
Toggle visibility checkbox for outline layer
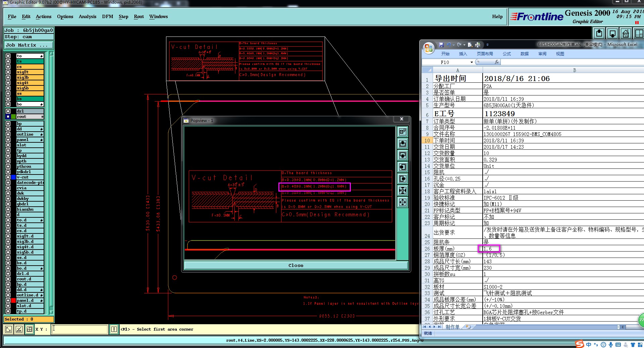point(8,134)
